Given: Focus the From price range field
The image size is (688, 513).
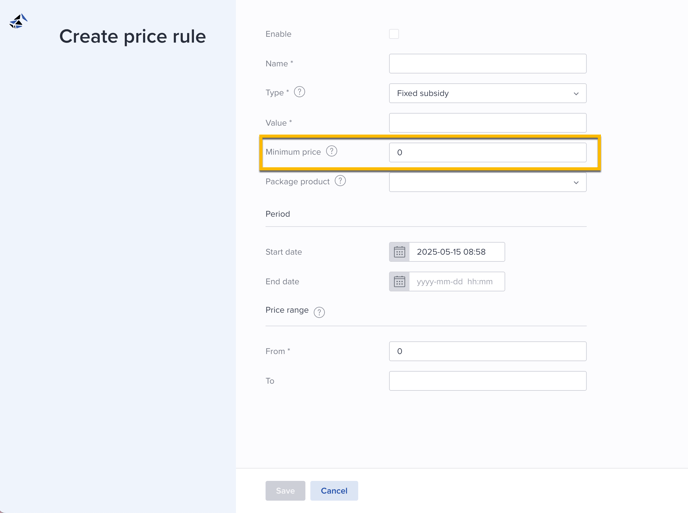Looking at the screenshot, I should 487,351.
